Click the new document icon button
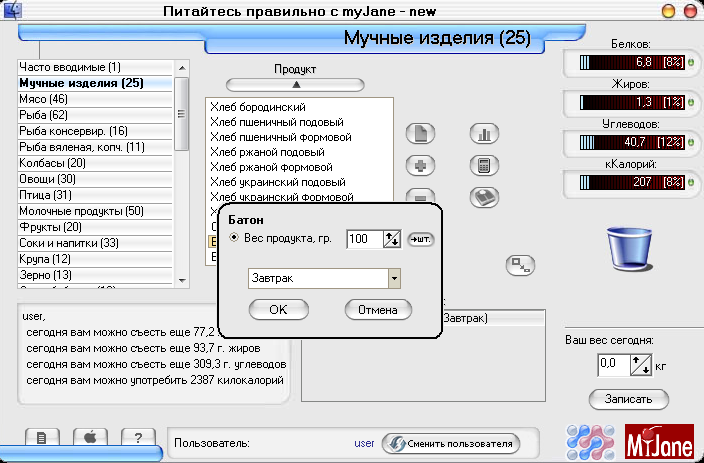The height and width of the screenshot is (463, 704). pyautogui.click(x=422, y=134)
